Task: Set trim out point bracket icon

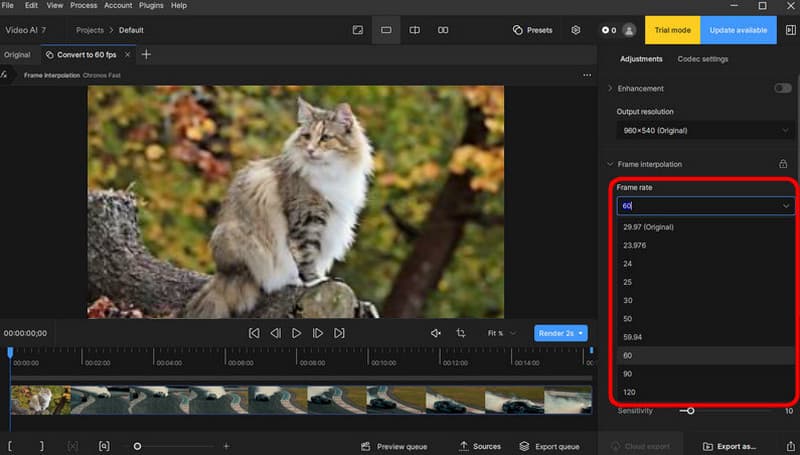Action: (x=42, y=446)
